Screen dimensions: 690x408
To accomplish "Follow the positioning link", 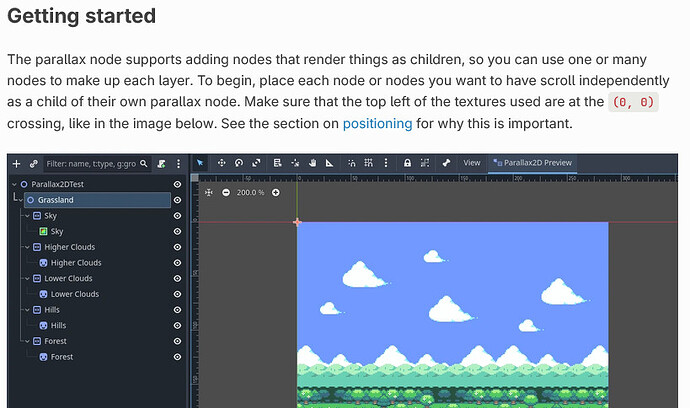I will click(x=377, y=123).
